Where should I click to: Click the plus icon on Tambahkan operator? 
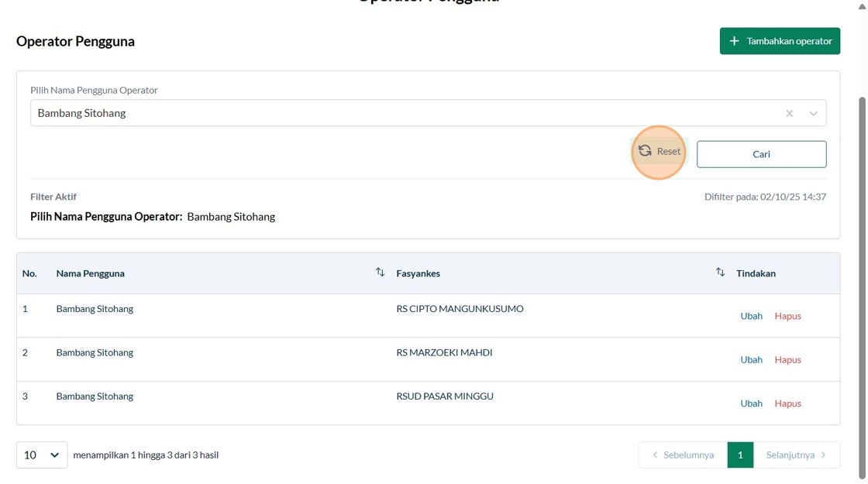click(x=734, y=41)
